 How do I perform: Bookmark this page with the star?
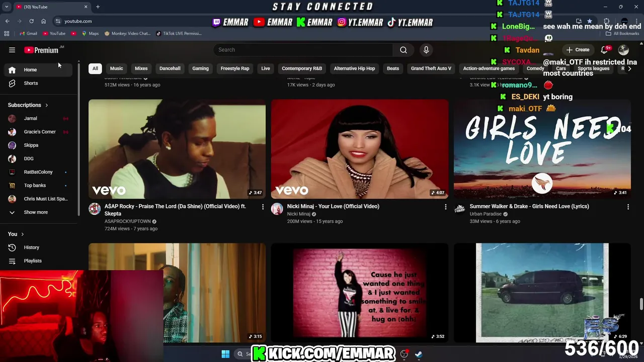pos(589,21)
